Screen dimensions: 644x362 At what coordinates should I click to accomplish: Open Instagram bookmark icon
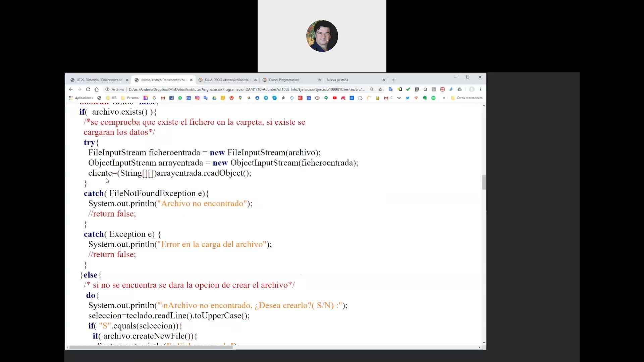click(197, 98)
